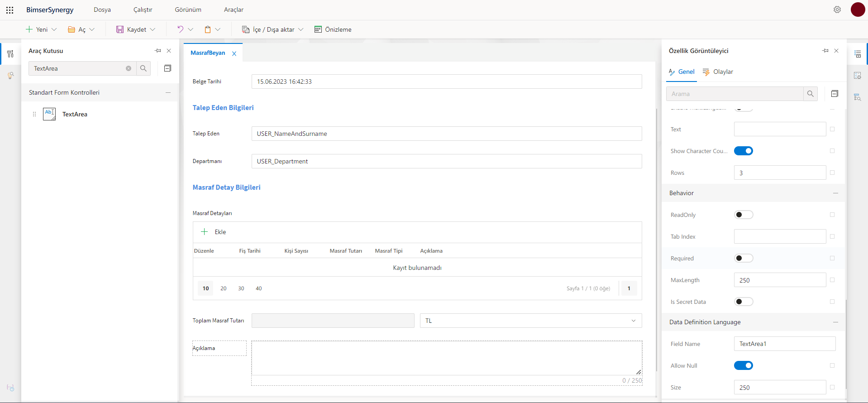Switch to the Genel tab
The height and width of the screenshot is (403, 868).
click(682, 72)
